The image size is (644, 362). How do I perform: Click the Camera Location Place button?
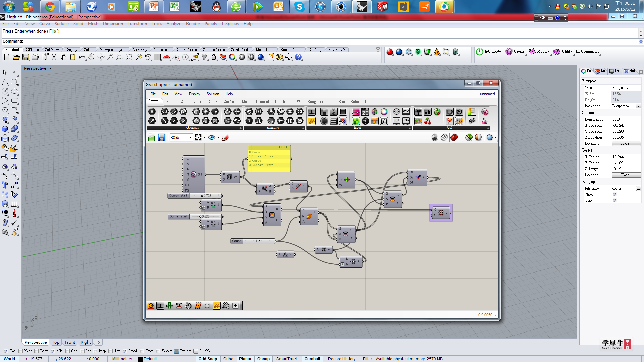coord(626,143)
